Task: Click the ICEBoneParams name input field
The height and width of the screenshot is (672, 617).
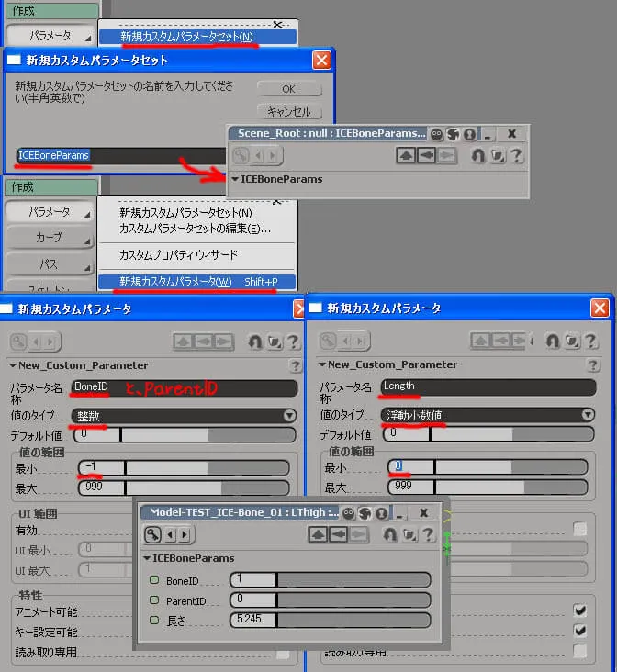Action: click(x=121, y=155)
